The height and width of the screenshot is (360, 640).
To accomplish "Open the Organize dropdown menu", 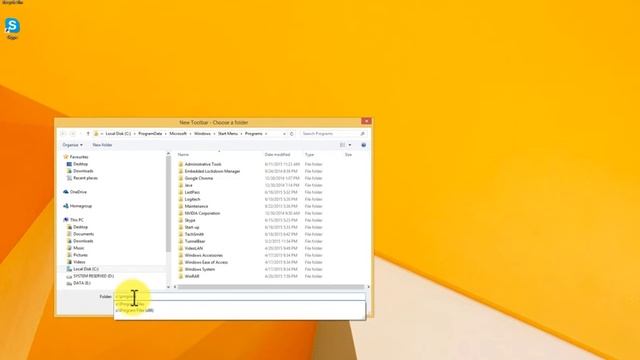I will [x=72, y=145].
